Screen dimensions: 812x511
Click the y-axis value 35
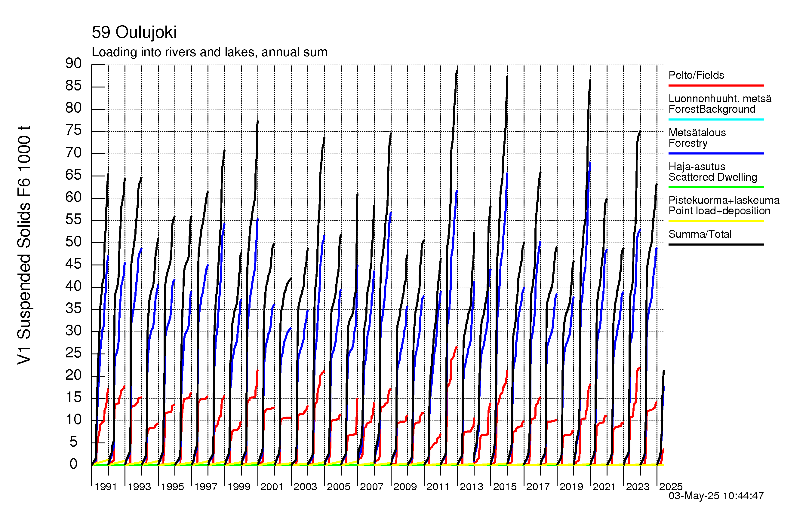73,308
